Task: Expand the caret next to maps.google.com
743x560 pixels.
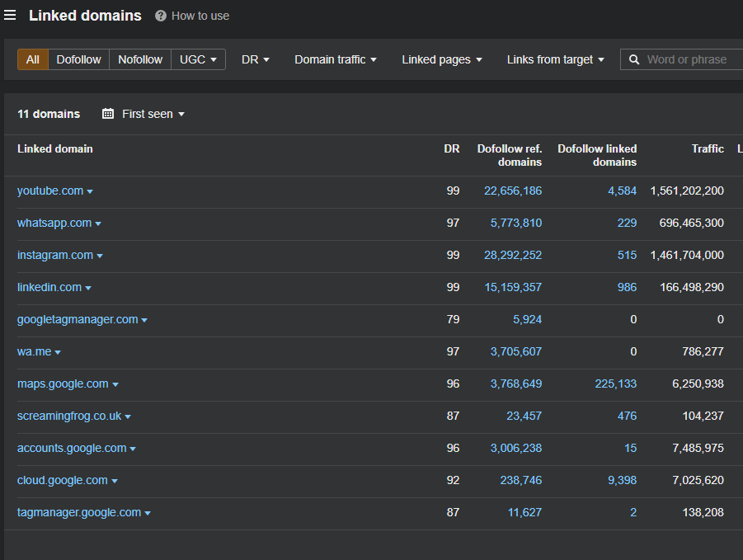Action: [115, 385]
